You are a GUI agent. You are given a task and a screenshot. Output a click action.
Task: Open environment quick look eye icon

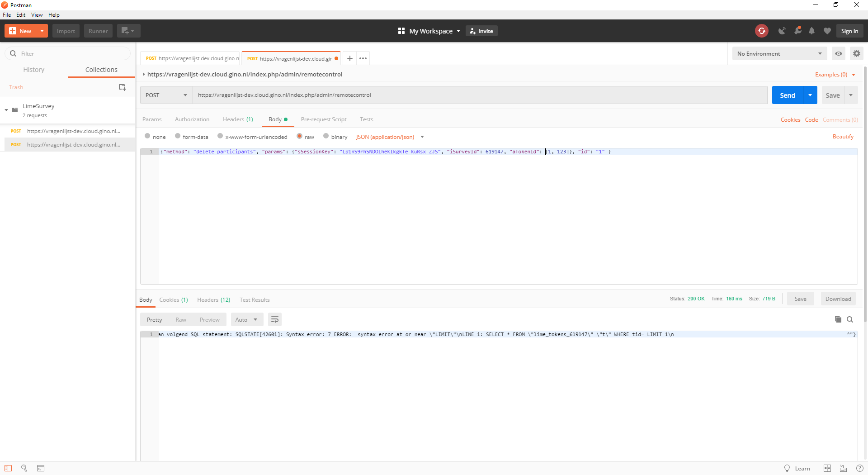coord(839,53)
